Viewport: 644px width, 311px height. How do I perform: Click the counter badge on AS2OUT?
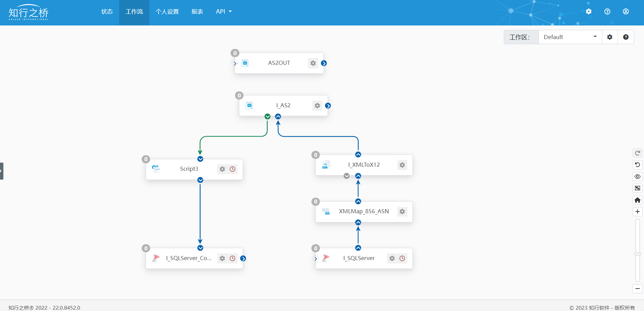[x=235, y=53]
